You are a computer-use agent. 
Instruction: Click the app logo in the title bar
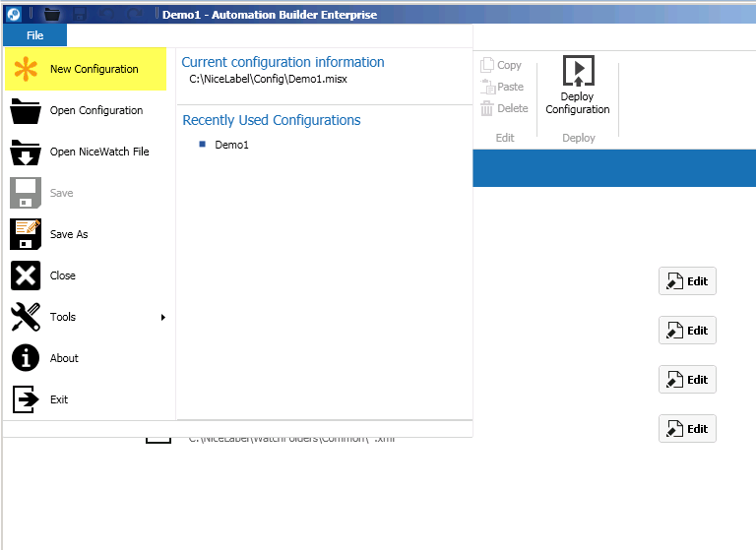14,14
